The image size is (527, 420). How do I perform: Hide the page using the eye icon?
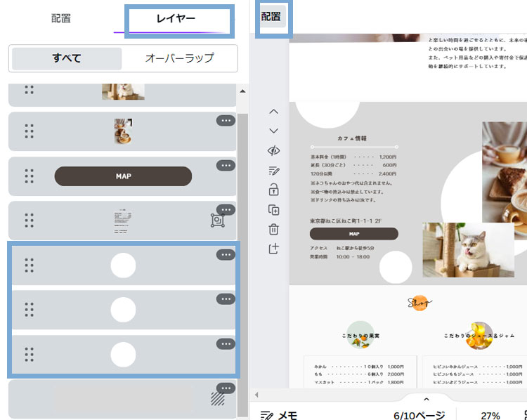click(x=273, y=150)
